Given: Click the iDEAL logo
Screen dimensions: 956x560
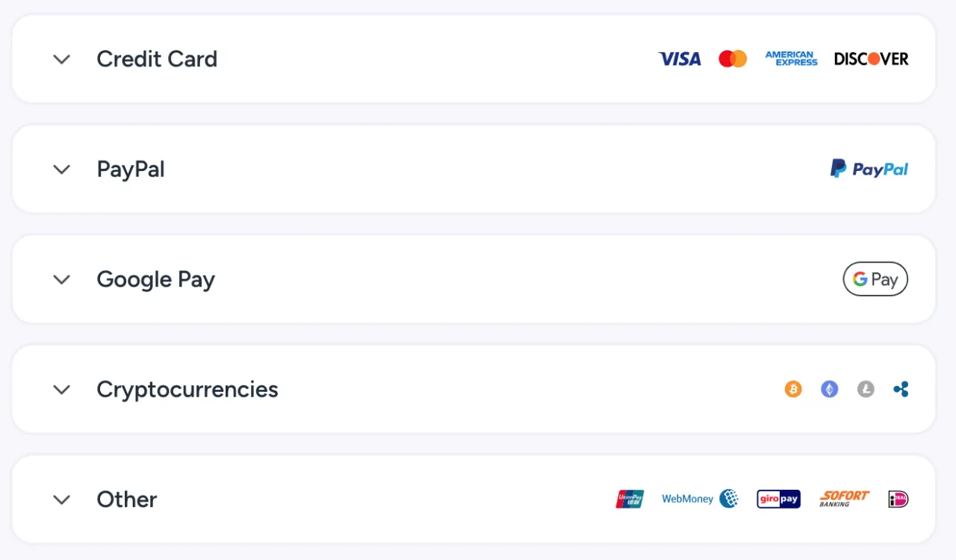Looking at the screenshot, I should point(898,499).
